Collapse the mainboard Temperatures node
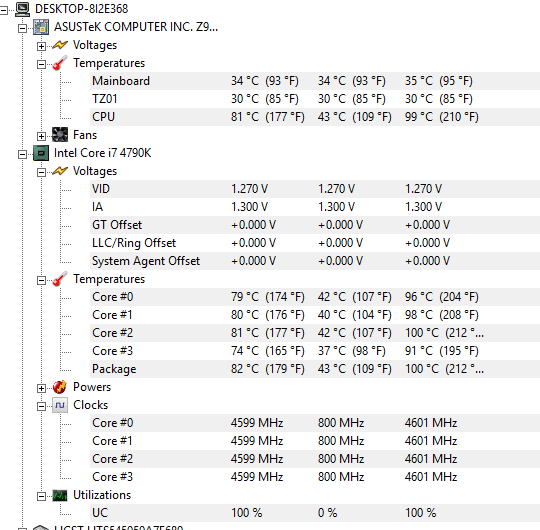Screen dimensions: 540x530 coord(41,64)
